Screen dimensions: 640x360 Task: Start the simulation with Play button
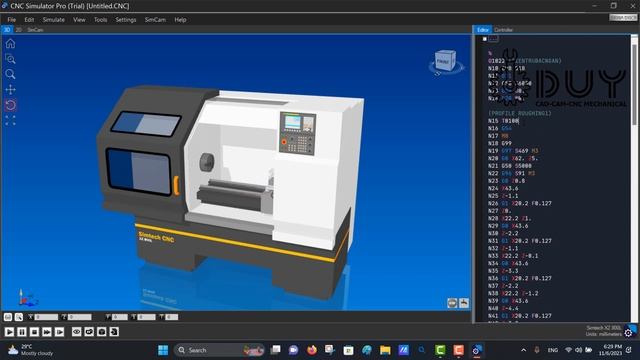(9, 332)
